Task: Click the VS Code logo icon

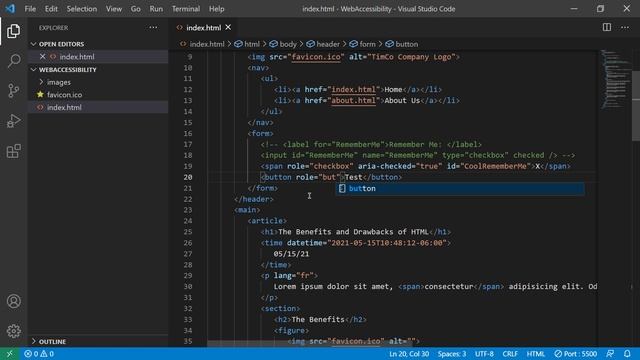Action: [x=10, y=9]
